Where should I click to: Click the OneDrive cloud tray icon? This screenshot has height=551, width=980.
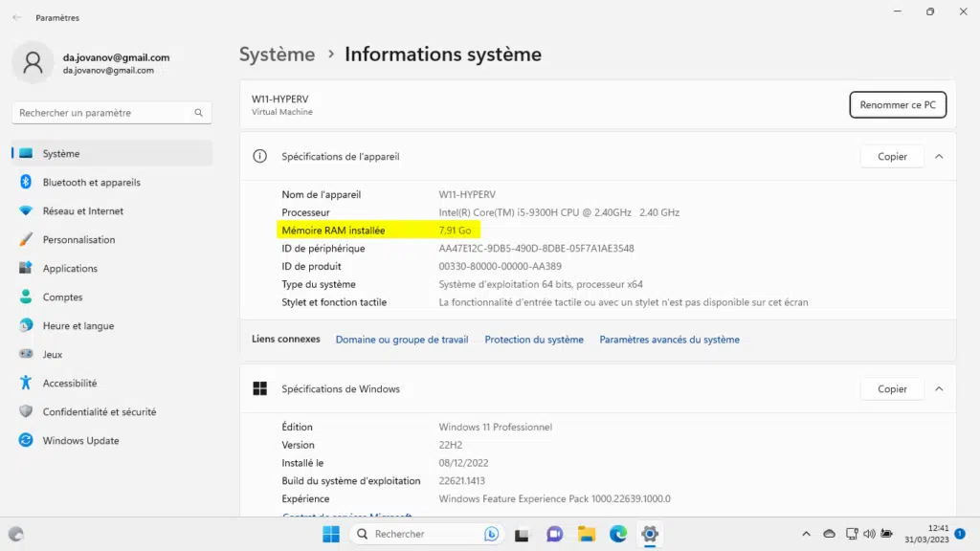click(x=830, y=534)
